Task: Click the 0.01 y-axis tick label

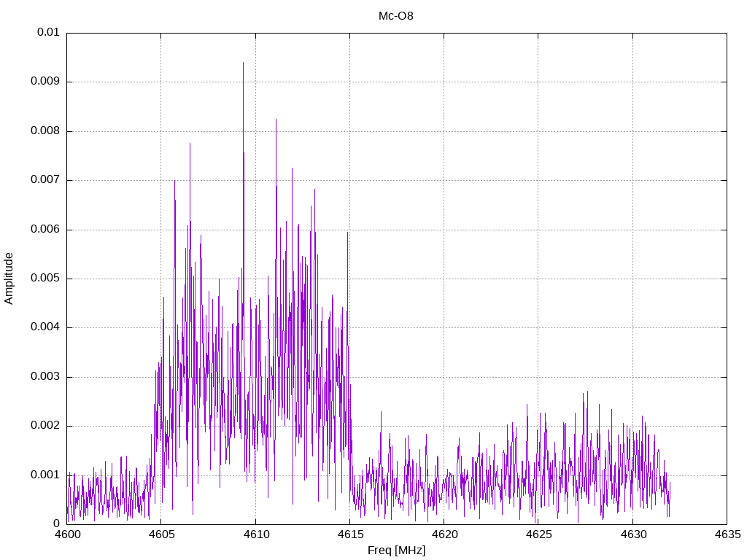Action: (x=48, y=33)
